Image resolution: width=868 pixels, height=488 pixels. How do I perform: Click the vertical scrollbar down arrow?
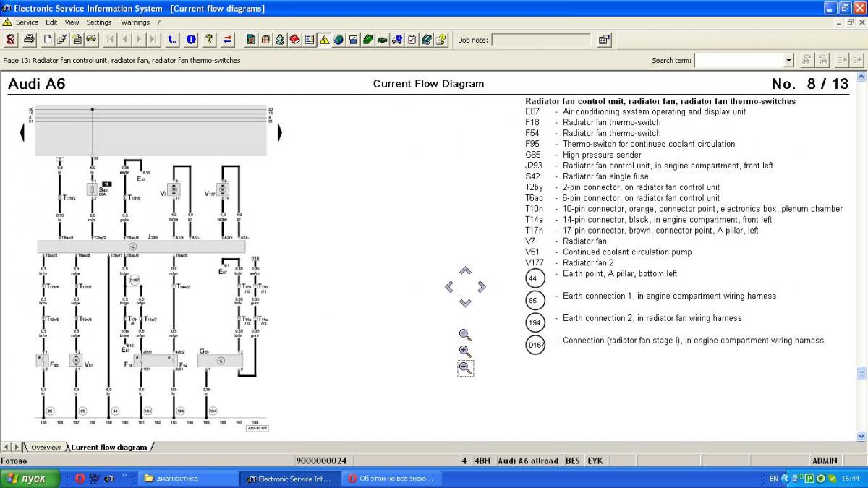pyautogui.click(x=861, y=436)
